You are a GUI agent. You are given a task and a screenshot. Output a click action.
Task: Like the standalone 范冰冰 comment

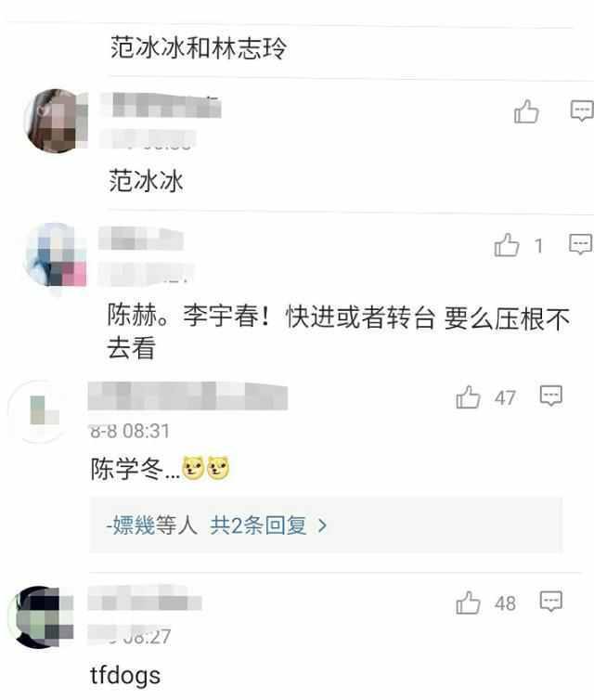[x=526, y=111]
